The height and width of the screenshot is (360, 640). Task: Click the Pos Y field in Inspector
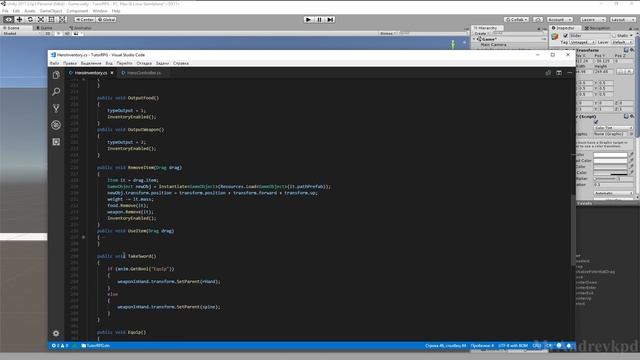point(603,61)
